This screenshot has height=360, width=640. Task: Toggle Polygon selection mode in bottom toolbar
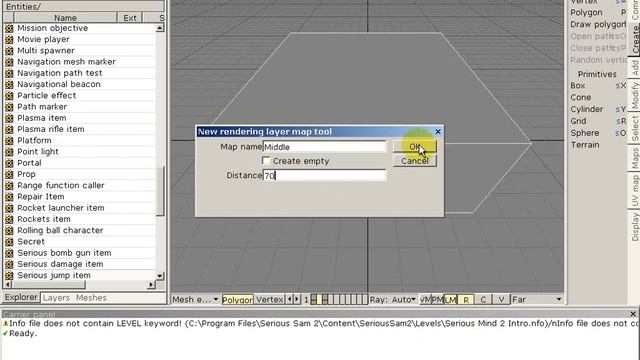pyautogui.click(x=238, y=300)
